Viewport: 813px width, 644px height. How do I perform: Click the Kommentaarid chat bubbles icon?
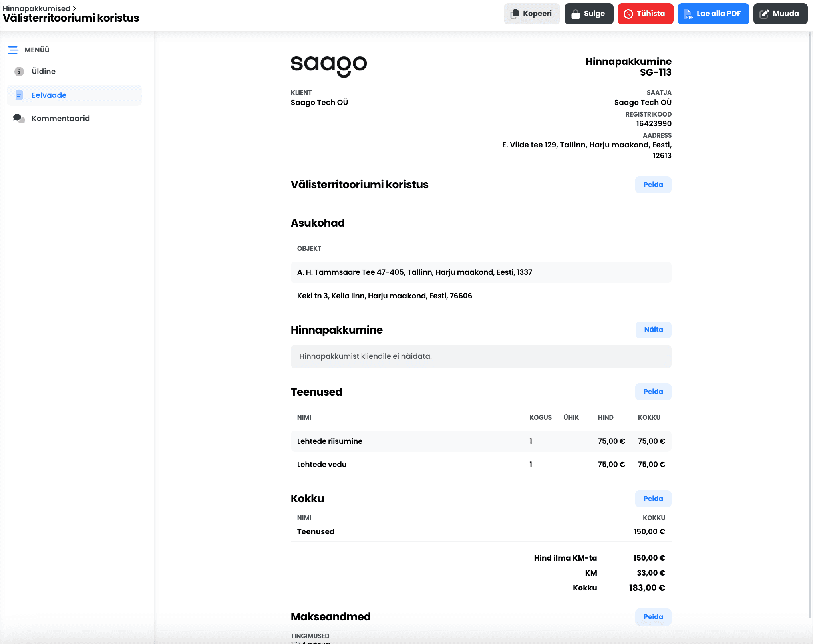click(19, 119)
